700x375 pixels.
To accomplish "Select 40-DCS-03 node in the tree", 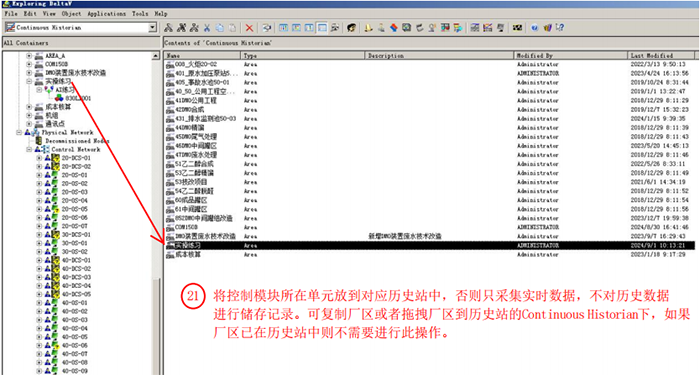I will (x=76, y=278).
